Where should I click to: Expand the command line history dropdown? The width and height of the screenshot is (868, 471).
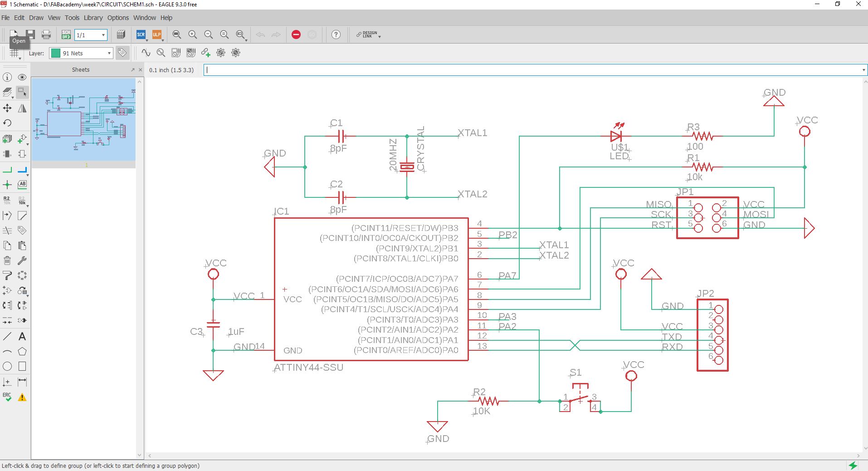tap(863, 70)
